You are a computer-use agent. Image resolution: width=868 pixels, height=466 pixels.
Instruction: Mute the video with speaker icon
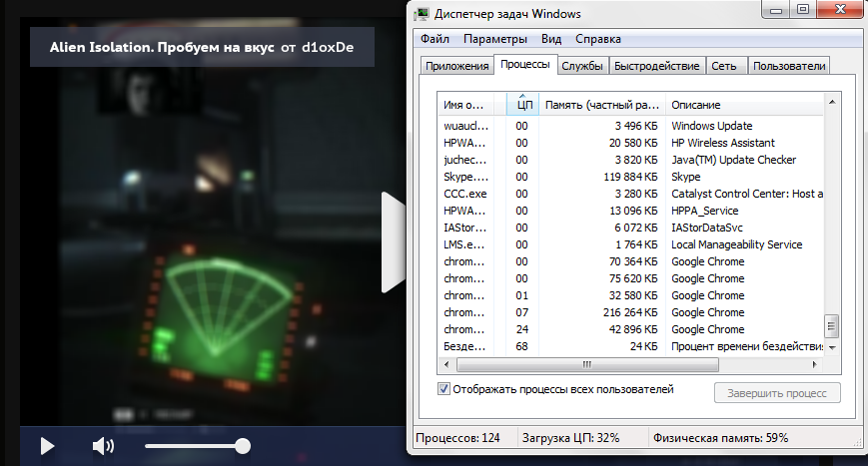[103, 446]
